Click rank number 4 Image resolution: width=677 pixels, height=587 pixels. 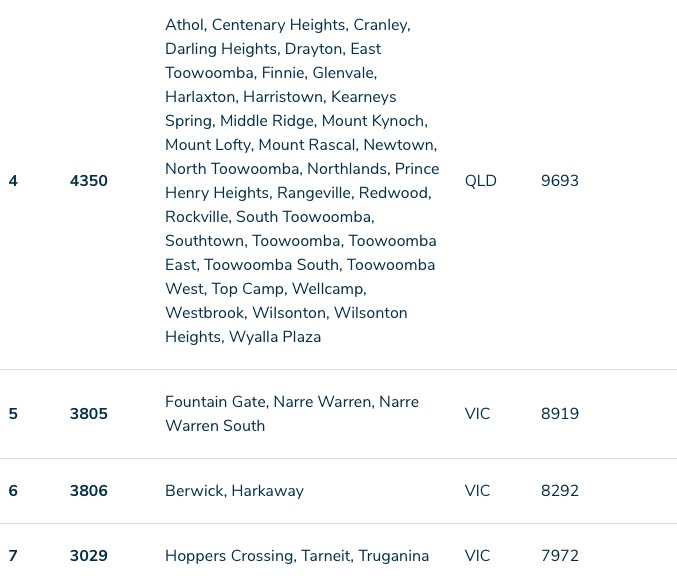pos(13,180)
